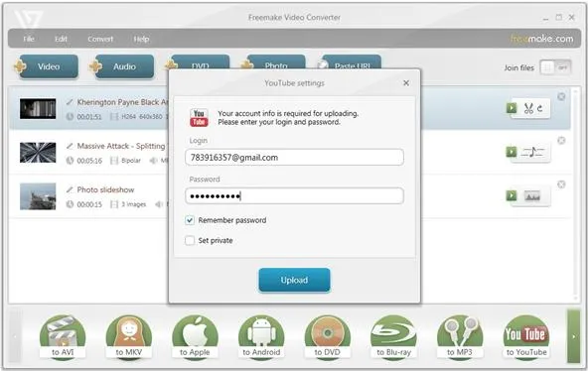Click the 00:01:51 duration text

point(89,117)
